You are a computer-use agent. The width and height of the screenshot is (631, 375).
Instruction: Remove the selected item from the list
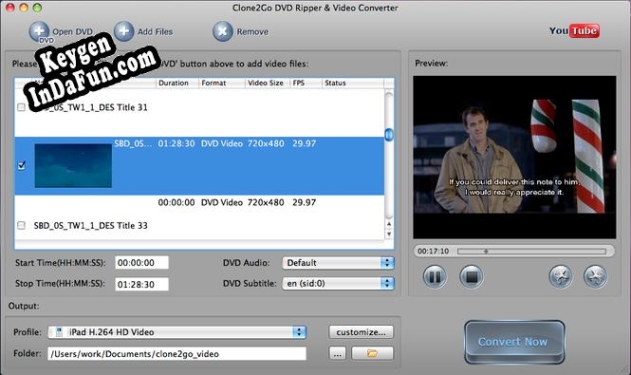241,31
